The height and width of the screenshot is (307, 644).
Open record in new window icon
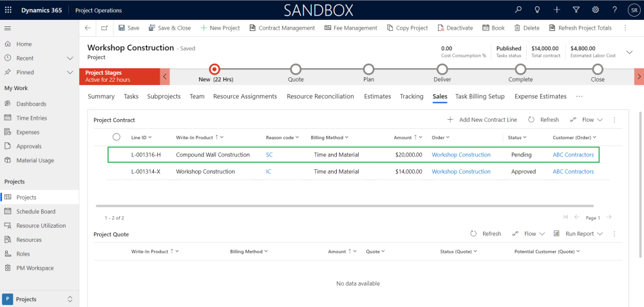pyautogui.click(x=104, y=28)
